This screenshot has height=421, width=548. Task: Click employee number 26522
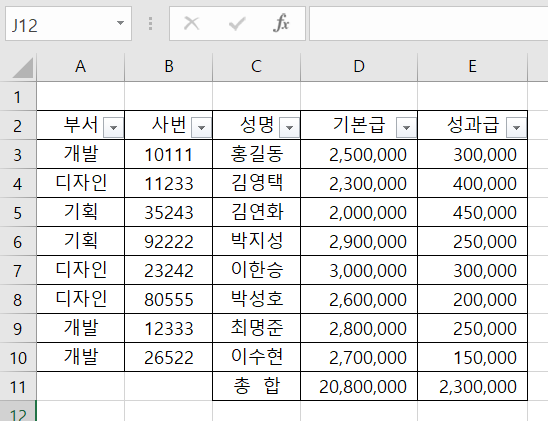pos(169,357)
